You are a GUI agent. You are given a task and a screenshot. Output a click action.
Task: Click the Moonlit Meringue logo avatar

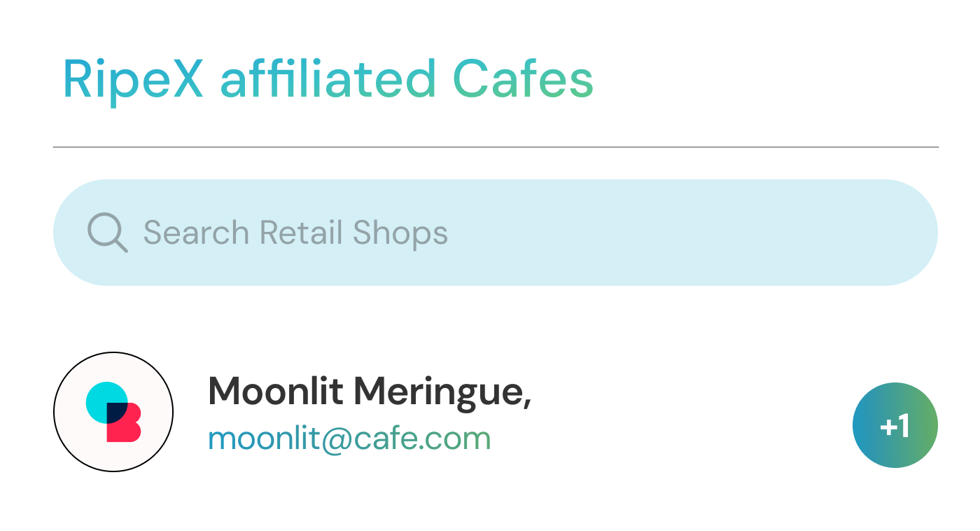[x=113, y=412]
